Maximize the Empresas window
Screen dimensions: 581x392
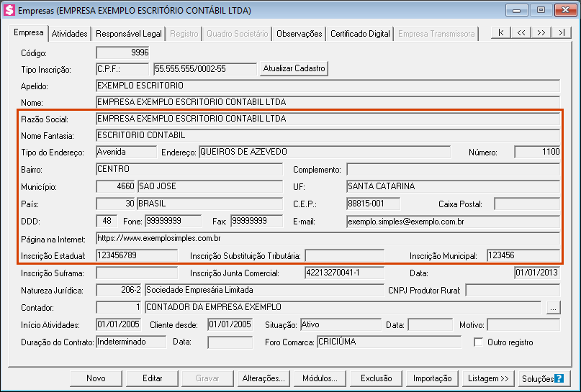(540, 10)
